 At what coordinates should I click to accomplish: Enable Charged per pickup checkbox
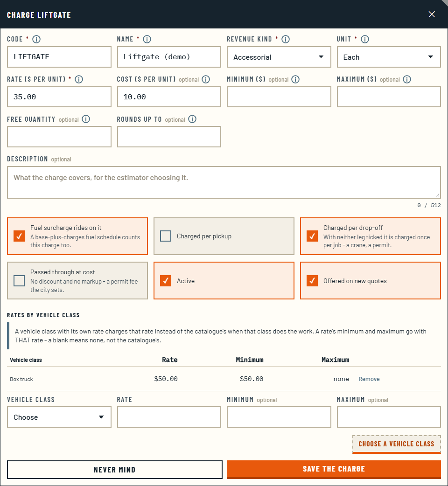[x=166, y=236]
